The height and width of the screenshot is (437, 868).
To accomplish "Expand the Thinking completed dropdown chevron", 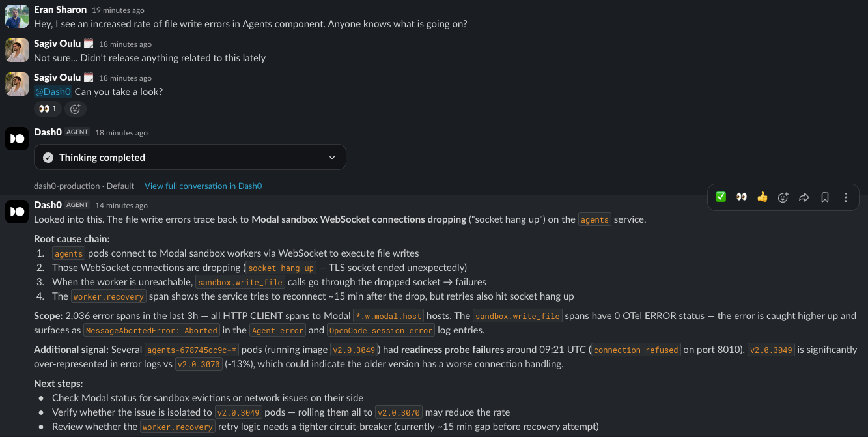I will 332,158.
